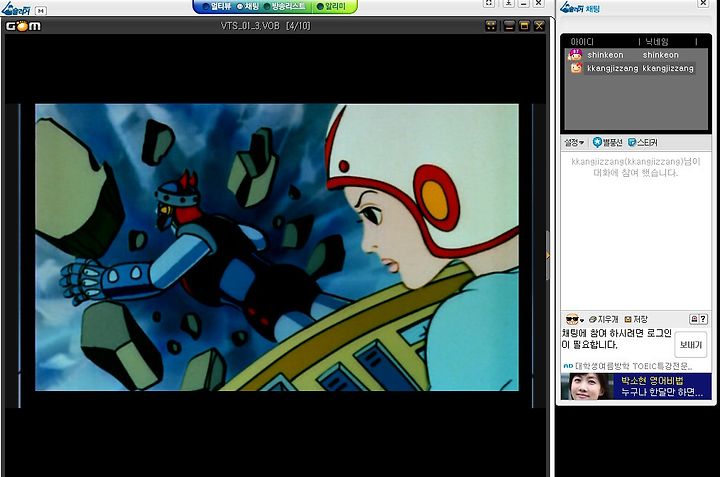Click the 저장 save button
This screenshot has width=720, height=477.
[x=636, y=319]
